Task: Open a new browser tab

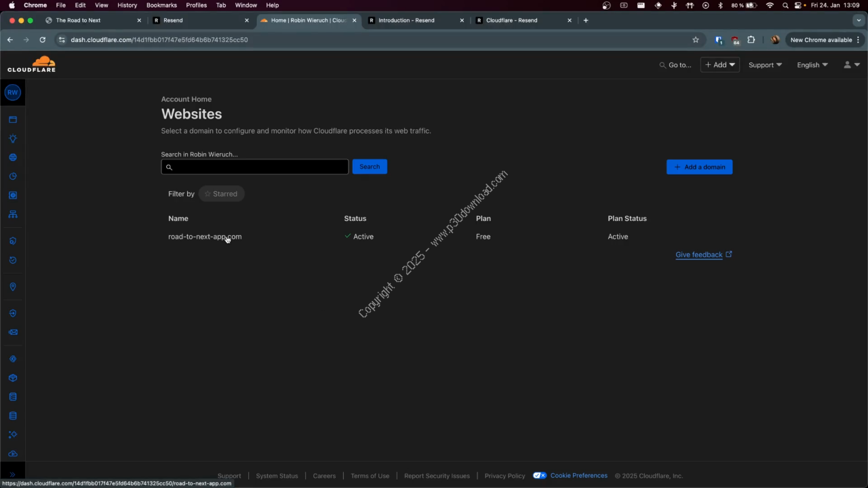Action: click(x=586, y=20)
